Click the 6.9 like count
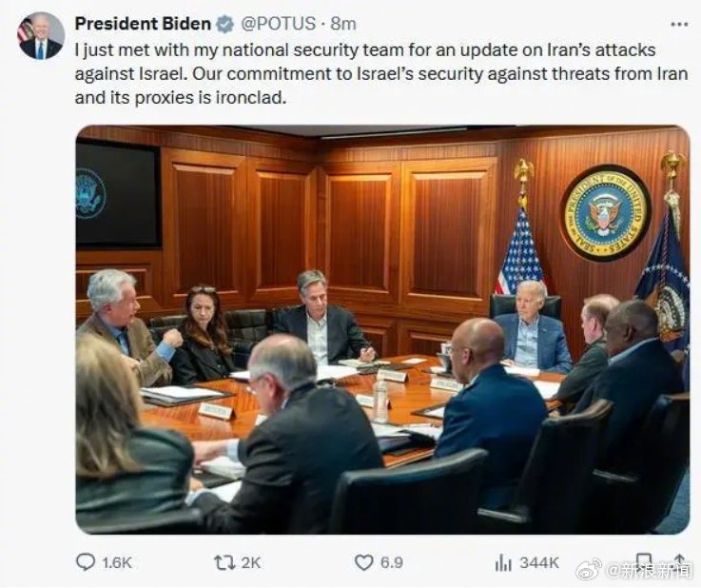 pyautogui.click(x=391, y=562)
